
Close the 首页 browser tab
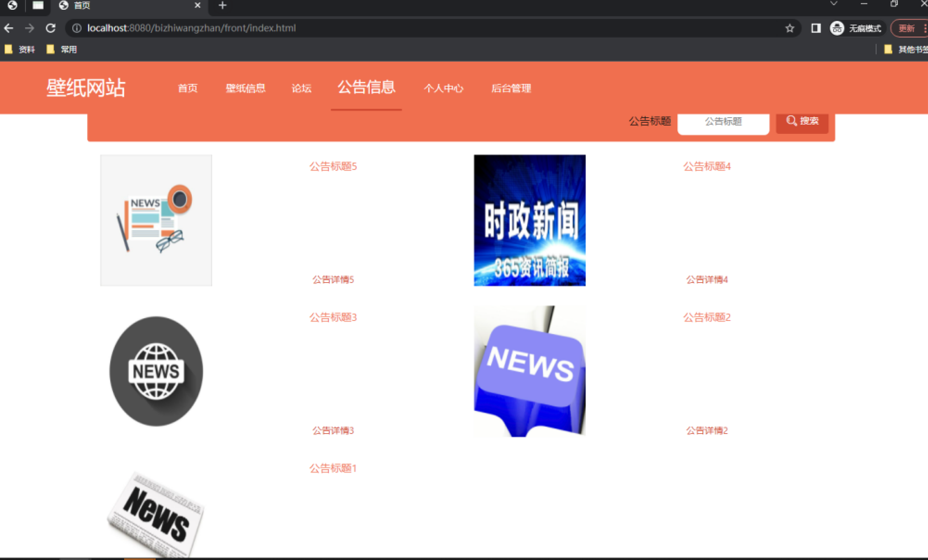pos(197,6)
